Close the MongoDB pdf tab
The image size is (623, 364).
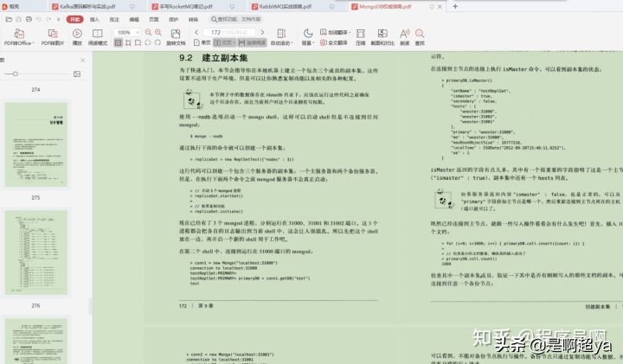click(440, 7)
